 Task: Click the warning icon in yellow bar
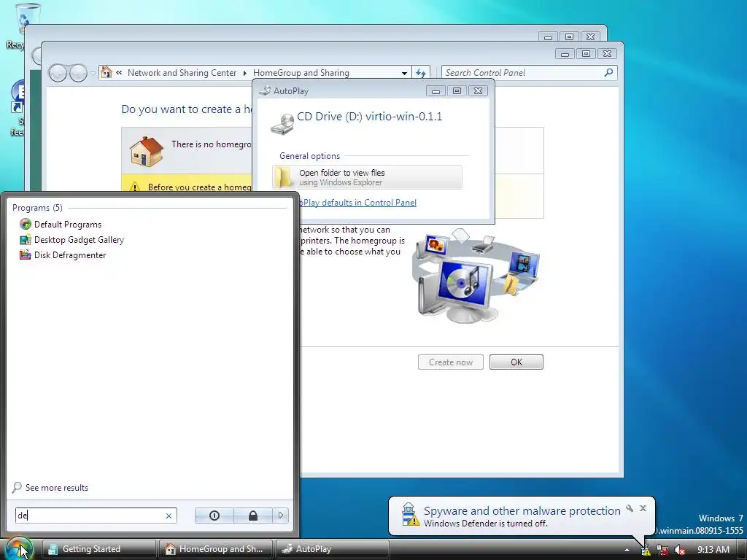(x=135, y=187)
